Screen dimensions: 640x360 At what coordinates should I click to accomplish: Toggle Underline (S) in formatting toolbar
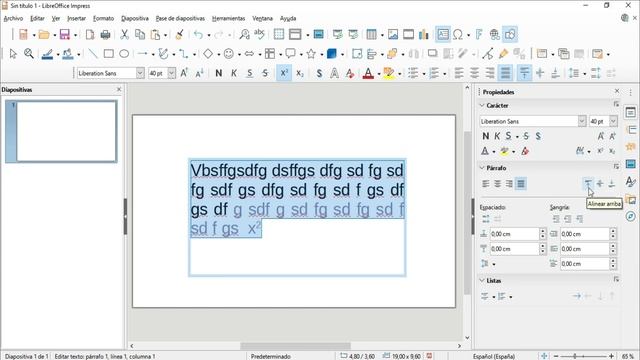click(249, 73)
